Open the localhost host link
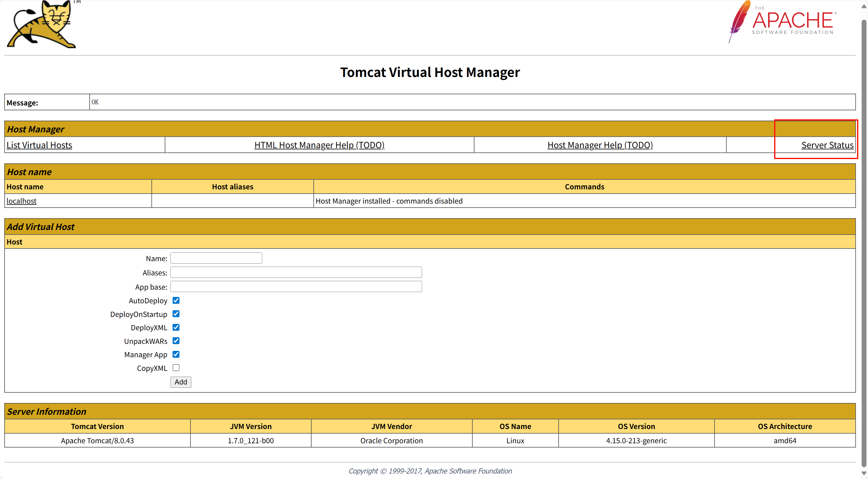The width and height of the screenshot is (868, 479). [21, 201]
